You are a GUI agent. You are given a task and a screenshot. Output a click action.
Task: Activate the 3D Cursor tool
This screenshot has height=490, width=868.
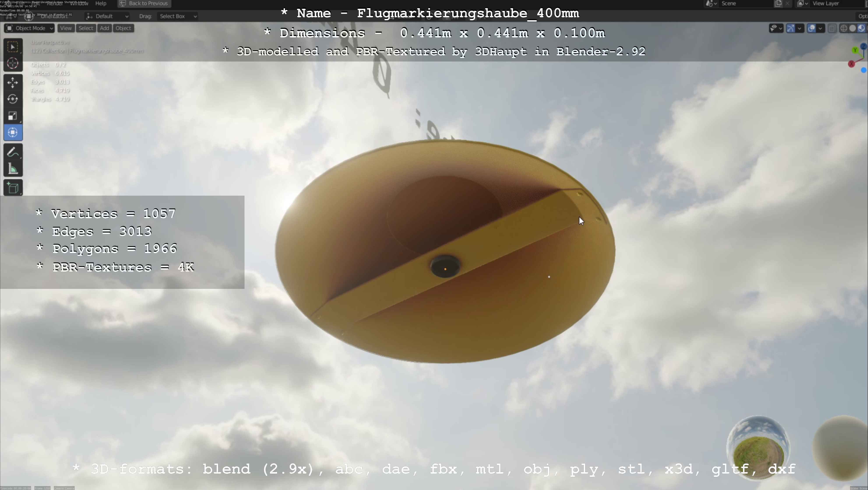(13, 63)
